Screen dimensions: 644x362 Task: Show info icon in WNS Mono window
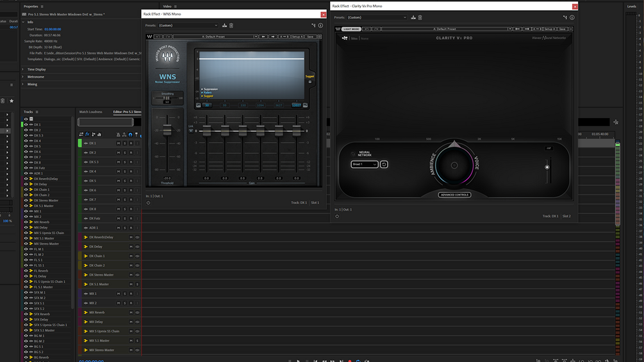pos(320,26)
